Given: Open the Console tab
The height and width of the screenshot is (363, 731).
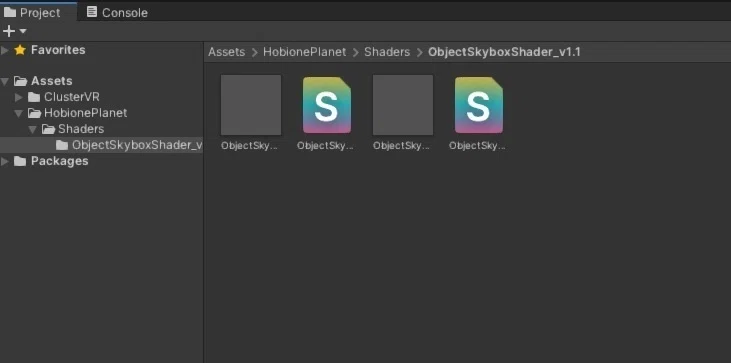Looking at the screenshot, I should tap(117, 12).
